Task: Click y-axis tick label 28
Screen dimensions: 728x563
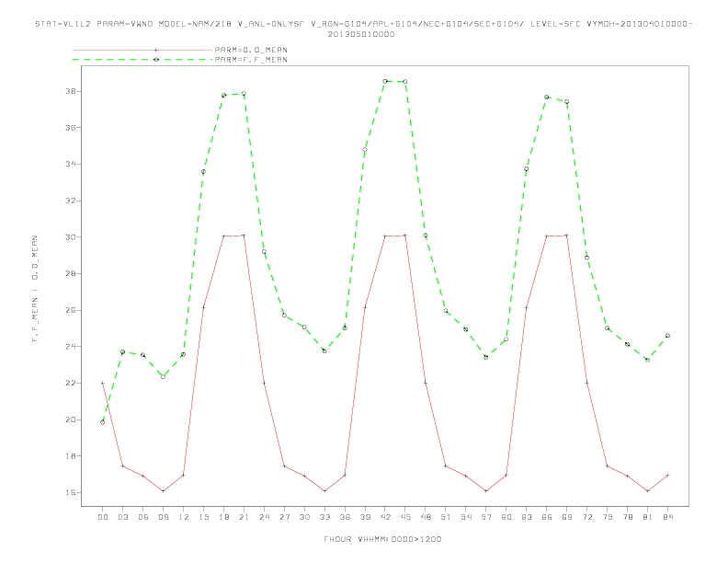Action: 71,274
